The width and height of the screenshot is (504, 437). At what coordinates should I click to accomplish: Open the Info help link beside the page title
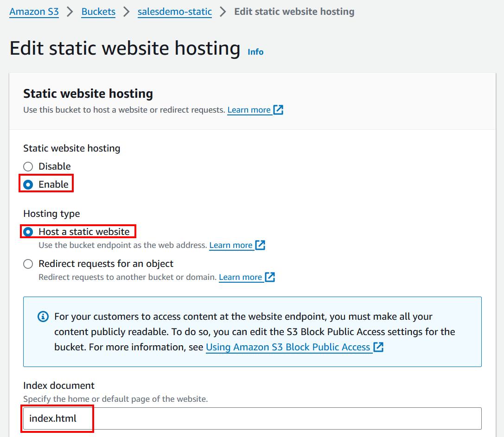click(x=255, y=52)
